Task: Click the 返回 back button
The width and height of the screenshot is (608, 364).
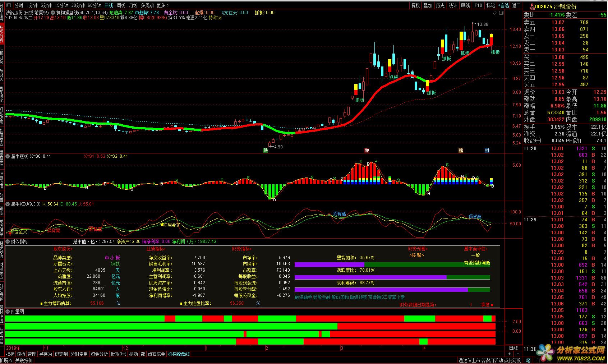Action: pos(516,5)
